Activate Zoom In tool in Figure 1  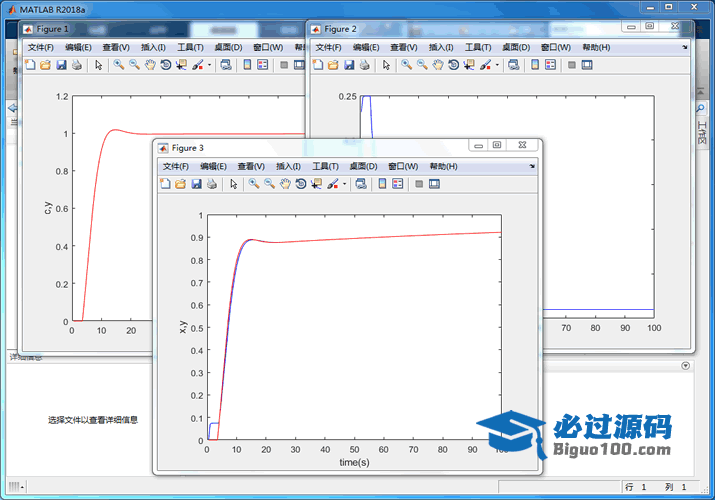119,65
